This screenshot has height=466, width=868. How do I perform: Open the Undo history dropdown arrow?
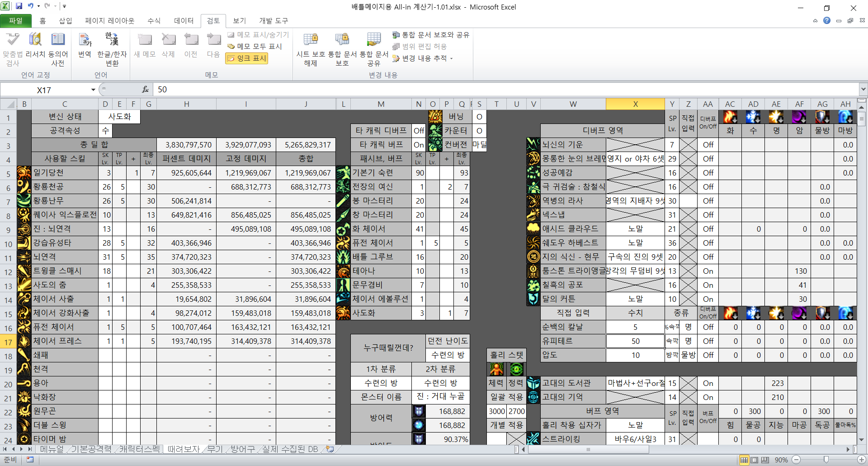point(38,6)
